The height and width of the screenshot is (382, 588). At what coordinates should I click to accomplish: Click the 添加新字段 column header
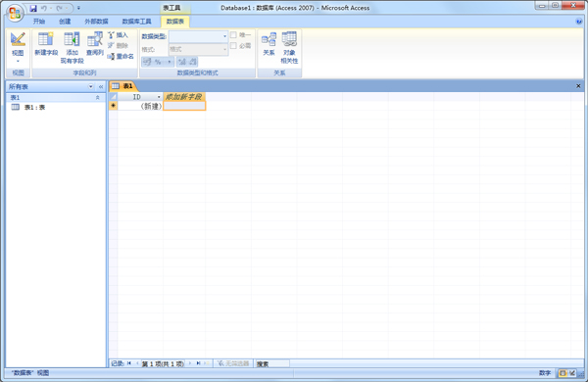tap(184, 97)
